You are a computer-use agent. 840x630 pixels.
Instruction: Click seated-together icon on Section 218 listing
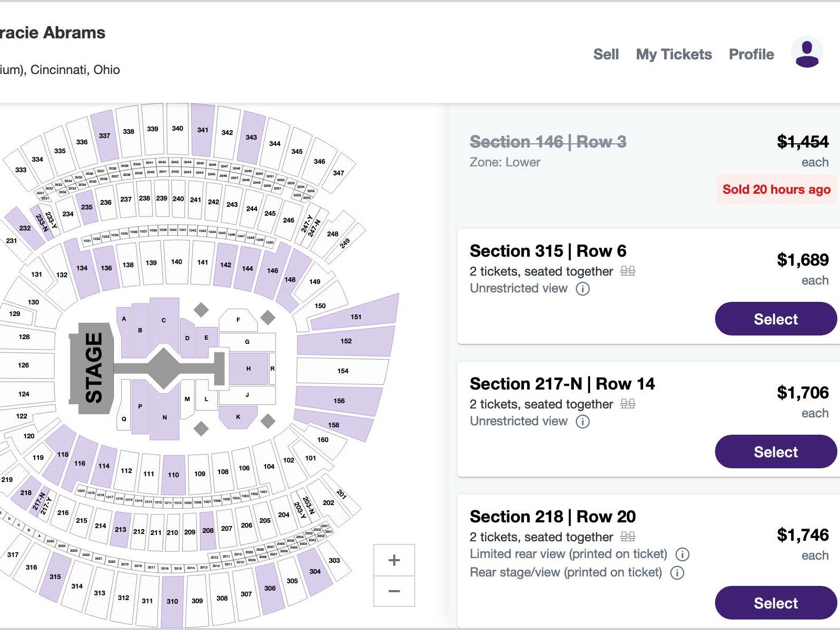628,537
